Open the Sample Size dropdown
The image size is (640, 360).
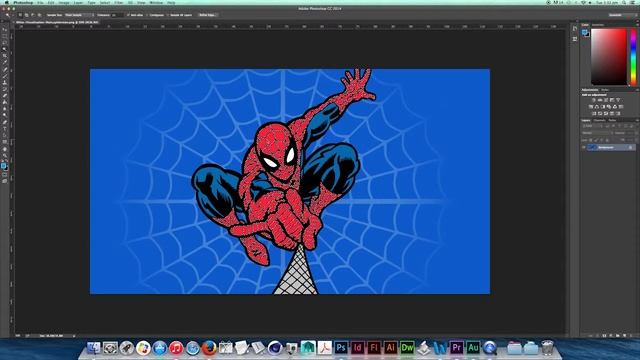click(80, 15)
